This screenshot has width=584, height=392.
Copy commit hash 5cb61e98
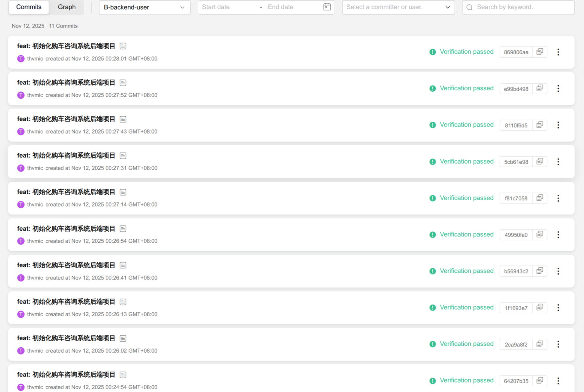pos(540,162)
